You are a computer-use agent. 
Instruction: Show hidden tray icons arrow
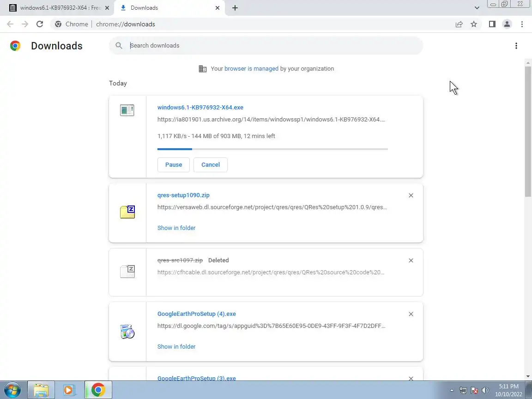tap(452, 390)
